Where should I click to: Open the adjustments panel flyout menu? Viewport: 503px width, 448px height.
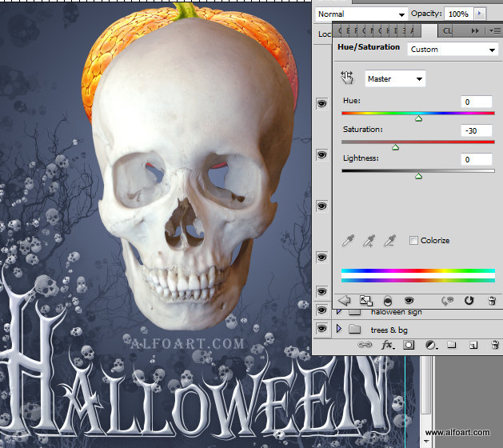pos(495,30)
